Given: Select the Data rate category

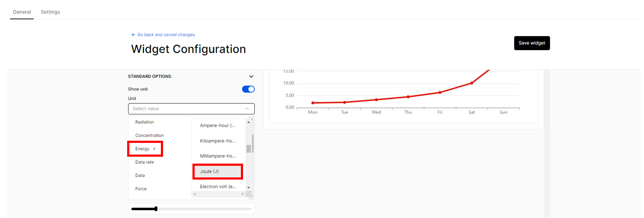Looking at the screenshot, I should click(x=144, y=162).
